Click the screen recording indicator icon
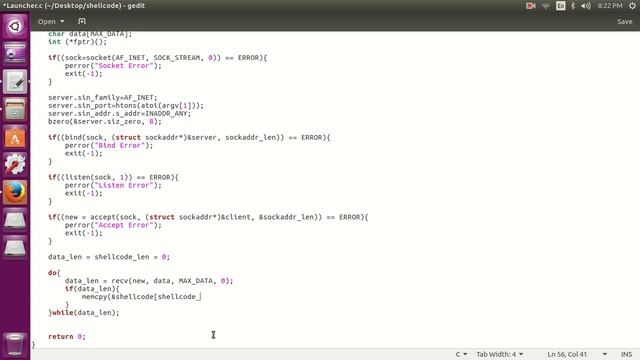This screenshot has width=640, height=360. pos(531,6)
